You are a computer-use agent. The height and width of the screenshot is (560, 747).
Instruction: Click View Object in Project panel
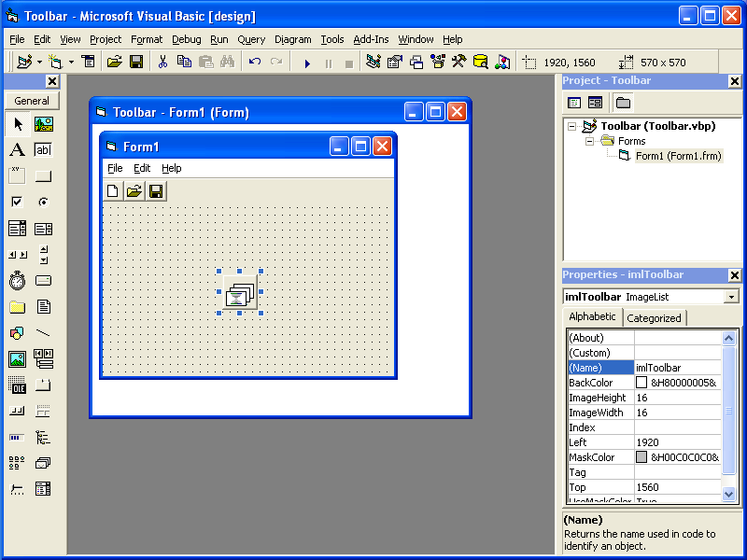coord(595,103)
